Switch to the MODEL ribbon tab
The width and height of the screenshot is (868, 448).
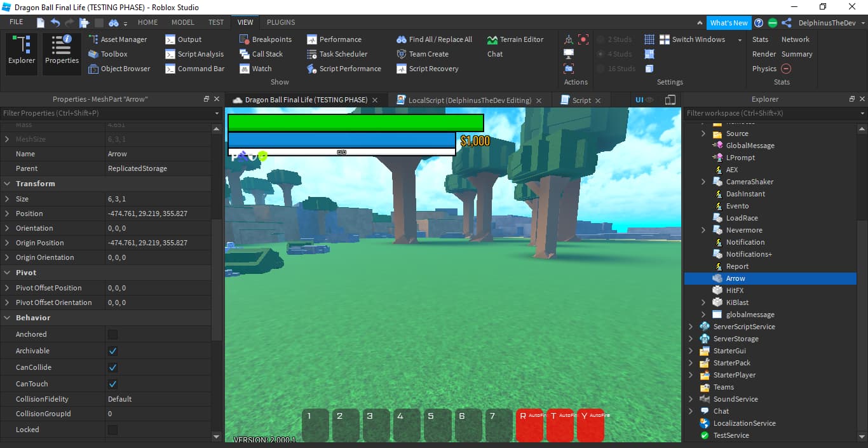point(182,22)
